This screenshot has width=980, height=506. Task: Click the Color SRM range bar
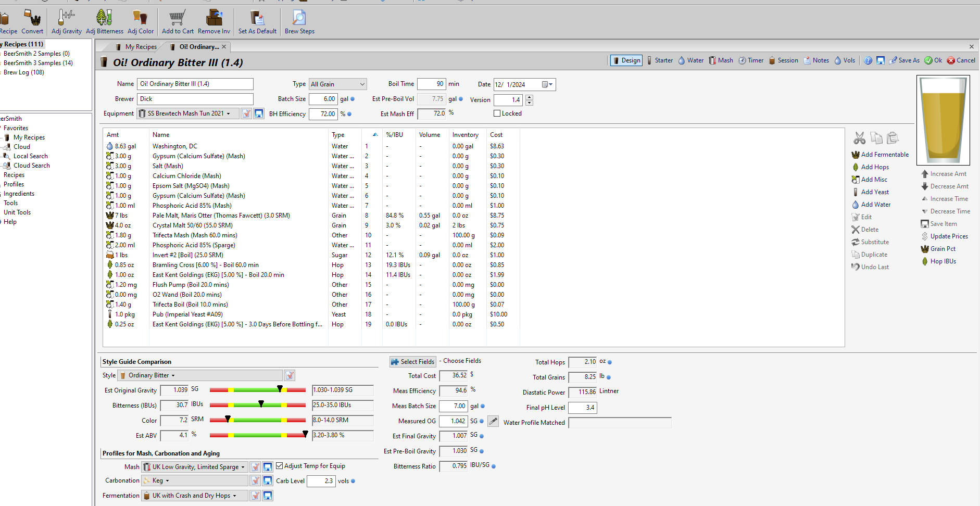point(257,420)
